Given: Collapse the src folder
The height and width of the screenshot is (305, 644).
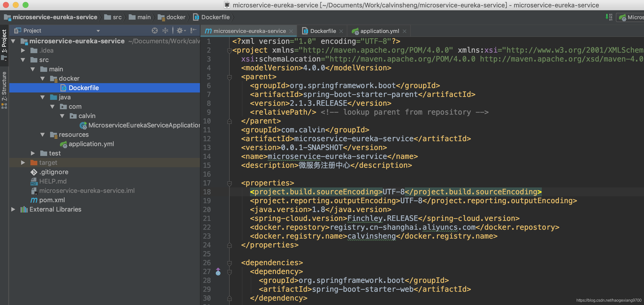Looking at the screenshot, I should (x=23, y=60).
